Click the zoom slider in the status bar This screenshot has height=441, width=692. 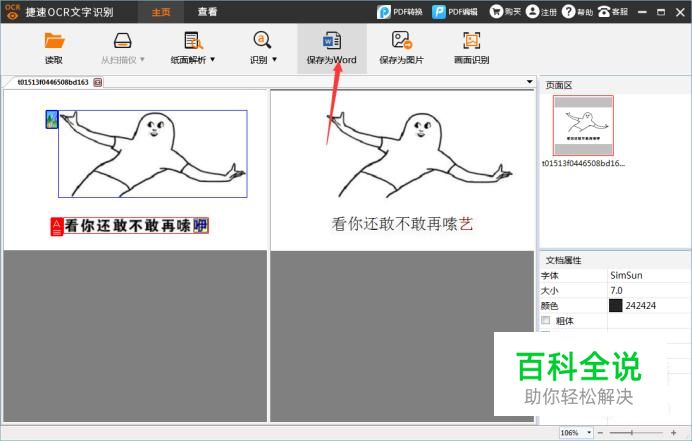(x=637, y=433)
